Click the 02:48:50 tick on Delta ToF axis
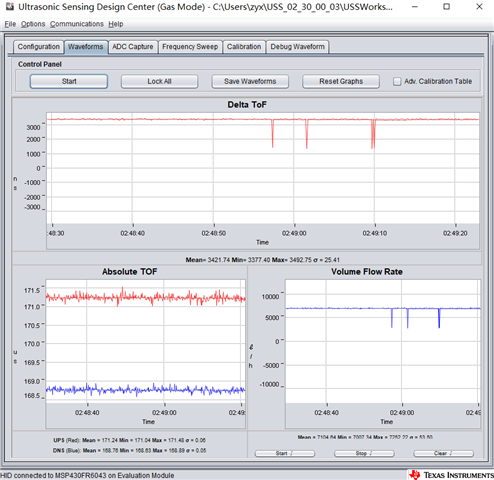This screenshot has height=480, width=494. pyautogui.click(x=213, y=233)
